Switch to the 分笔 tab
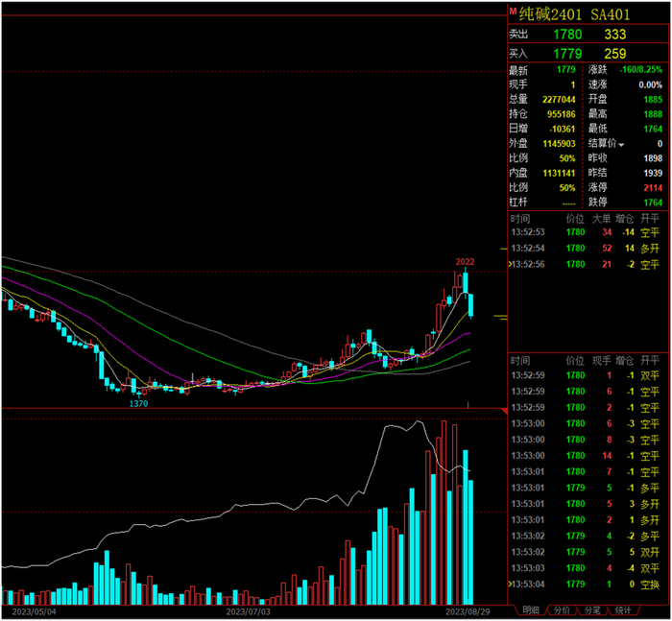The height and width of the screenshot is (621, 672). coord(592,610)
